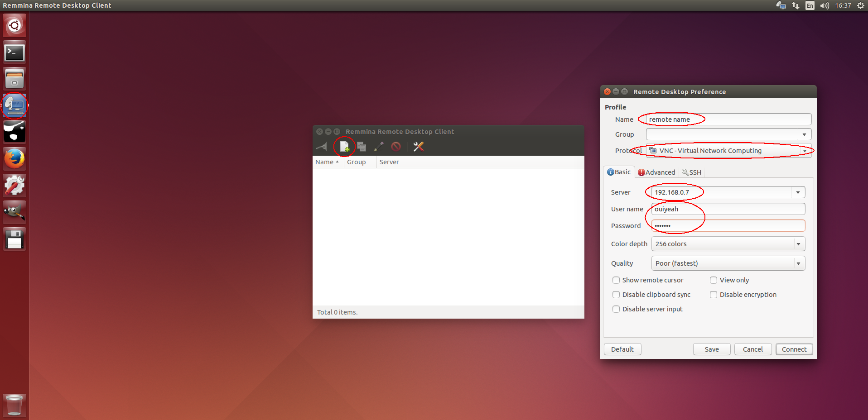
Task: Click the Server column header
Action: tap(480, 162)
